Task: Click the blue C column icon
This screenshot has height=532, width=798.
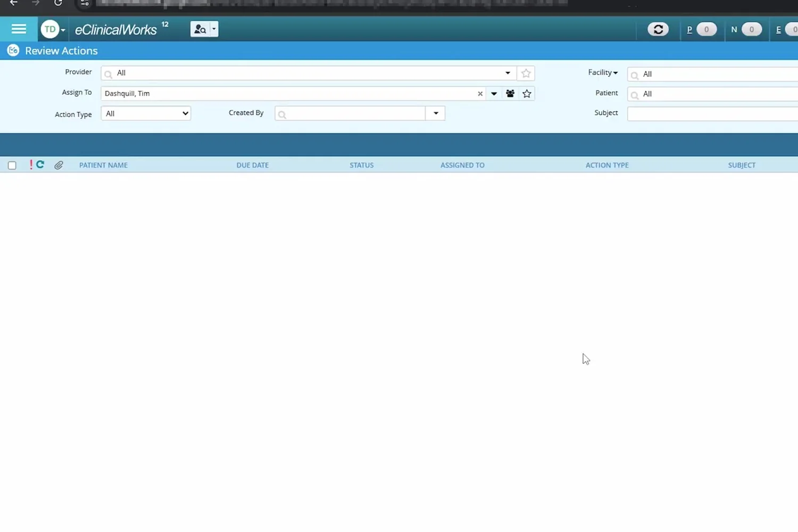Action: [40, 165]
